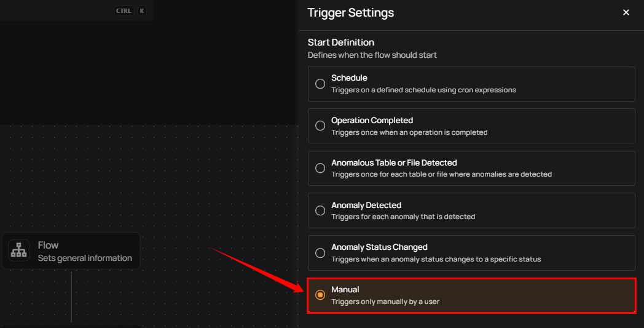Screen dimensions: 644x328
Task: Click the Trigger Settings panel heading
Action: (x=351, y=12)
